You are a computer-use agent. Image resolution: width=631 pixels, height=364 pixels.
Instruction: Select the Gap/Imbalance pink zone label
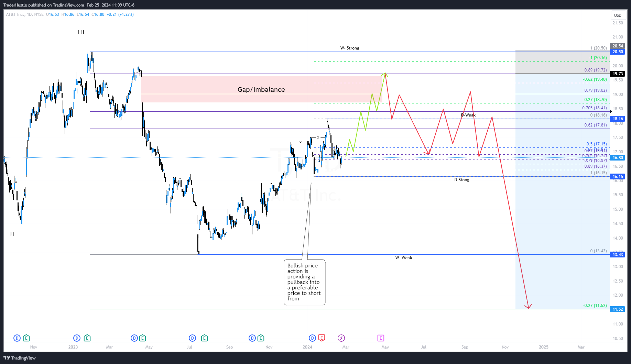pyautogui.click(x=261, y=89)
